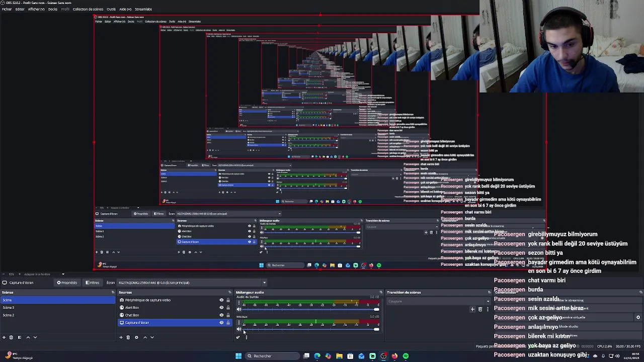Toggle lock on Alert Box source
The height and width of the screenshot is (362, 644).
point(228,308)
